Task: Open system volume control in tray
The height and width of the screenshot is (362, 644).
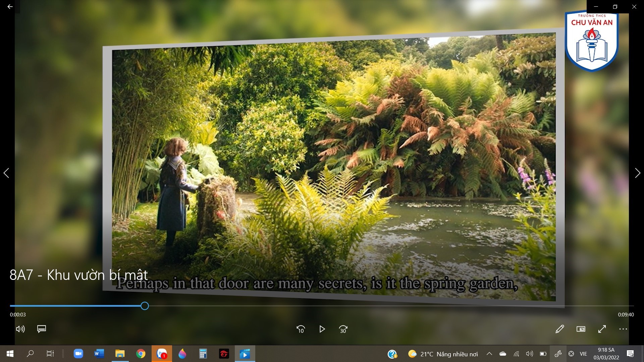Action: (530, 354)
